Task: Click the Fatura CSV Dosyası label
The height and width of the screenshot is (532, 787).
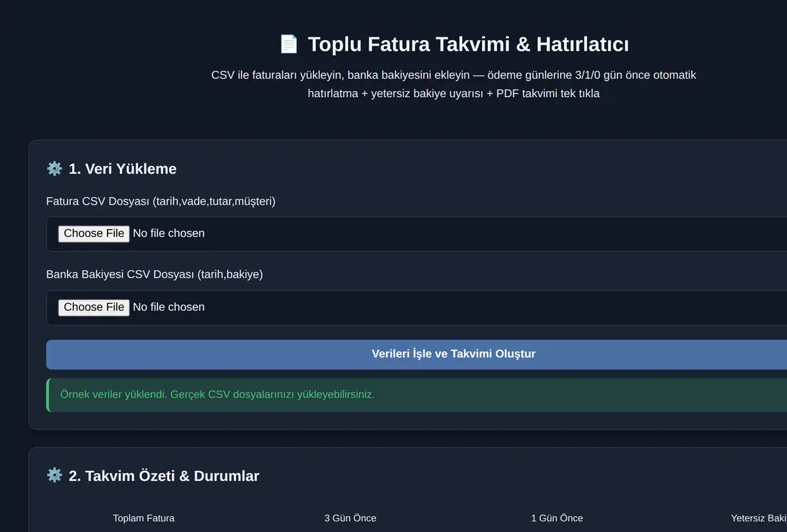Action: pos(161,201)
